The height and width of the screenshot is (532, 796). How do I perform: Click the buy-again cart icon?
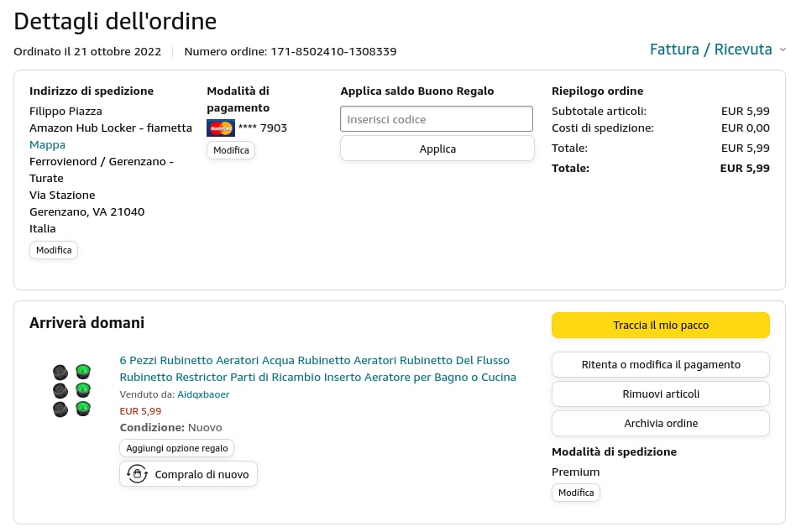coord(137,474)
